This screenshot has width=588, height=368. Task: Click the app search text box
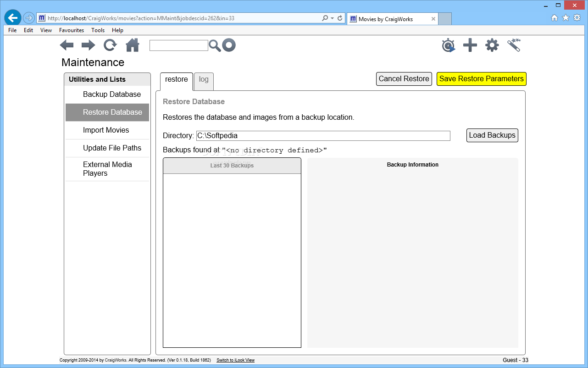[x=179, y=45]
